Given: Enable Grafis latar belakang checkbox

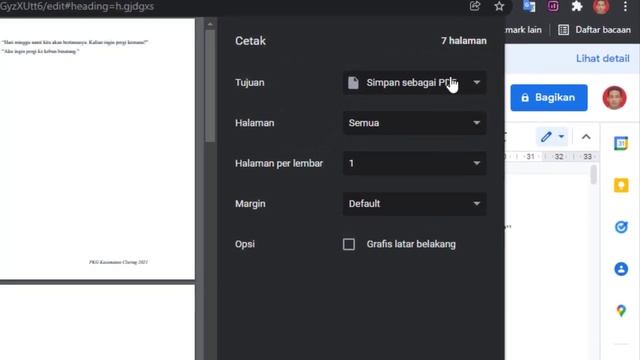Looking at the screenshot, I should tap(349, 244).
